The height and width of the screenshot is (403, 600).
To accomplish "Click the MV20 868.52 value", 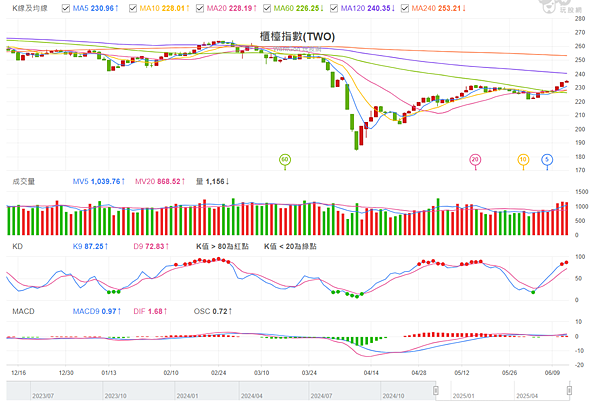I will (x=160, y=181).
